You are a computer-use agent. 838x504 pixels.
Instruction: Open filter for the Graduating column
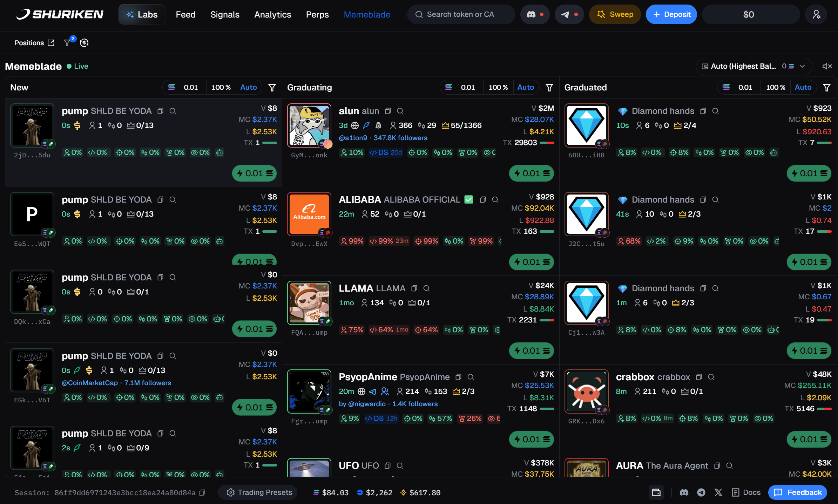click(x=549, y=87)
